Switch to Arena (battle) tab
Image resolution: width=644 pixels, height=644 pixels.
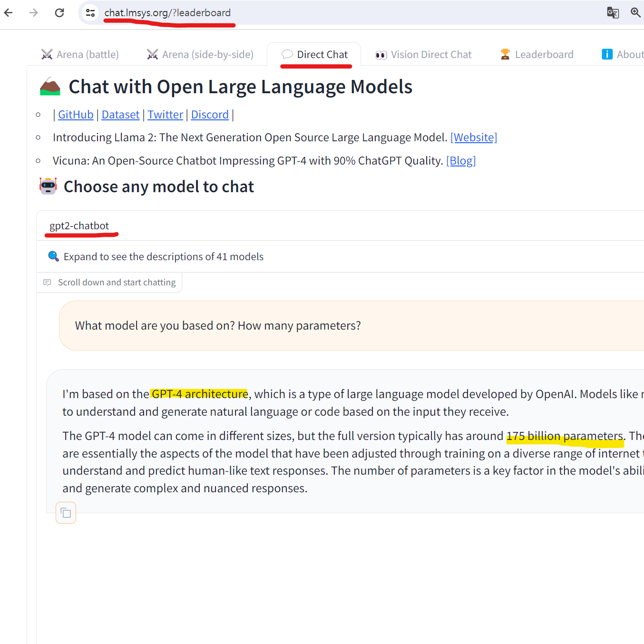[x=80, y=55]
